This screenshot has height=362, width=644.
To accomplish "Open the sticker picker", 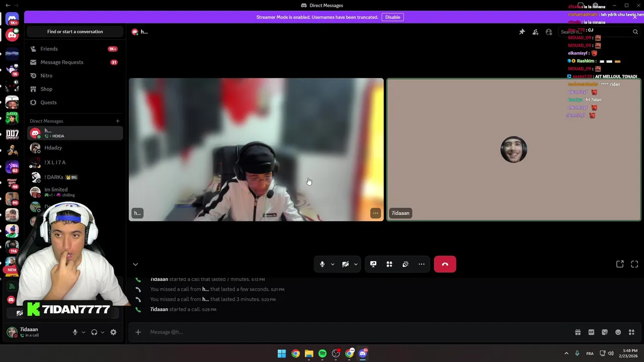I will click(605, 332).
